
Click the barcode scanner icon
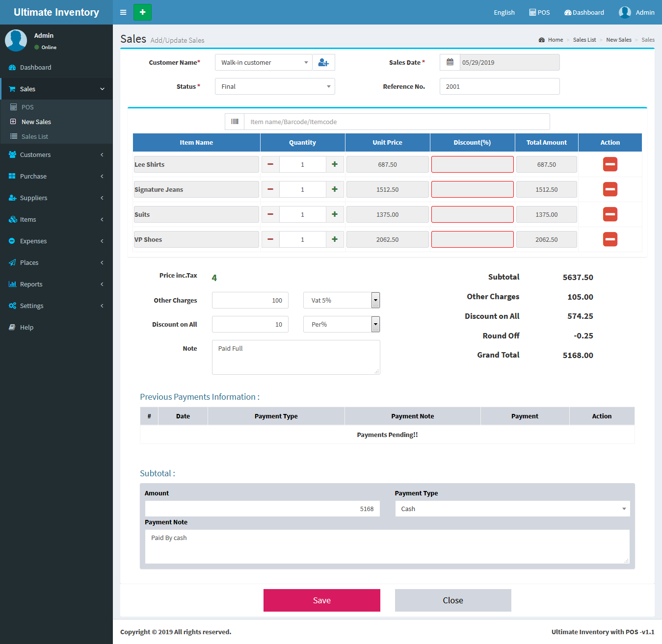click(x=235, y=122)
